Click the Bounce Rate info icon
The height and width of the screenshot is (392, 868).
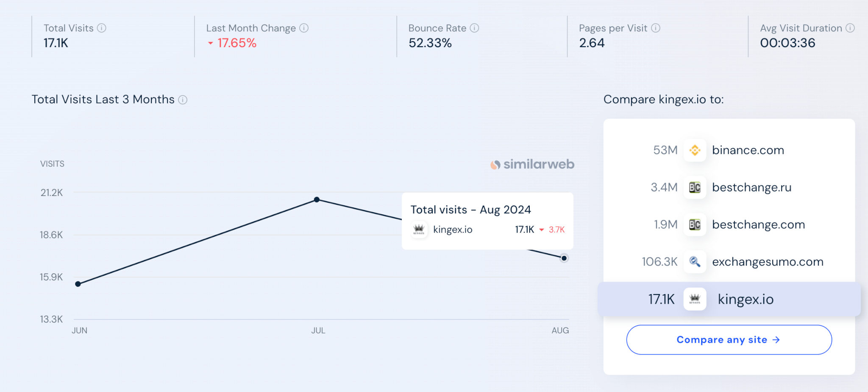(x=475, y=28)
